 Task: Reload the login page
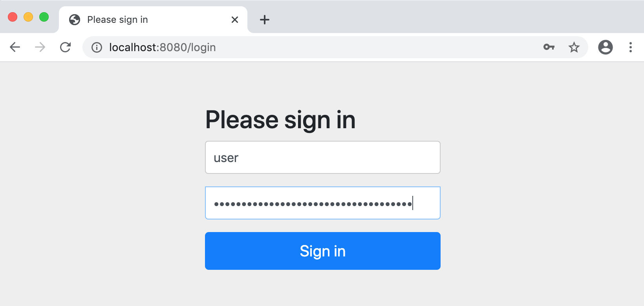pos(65,47)
